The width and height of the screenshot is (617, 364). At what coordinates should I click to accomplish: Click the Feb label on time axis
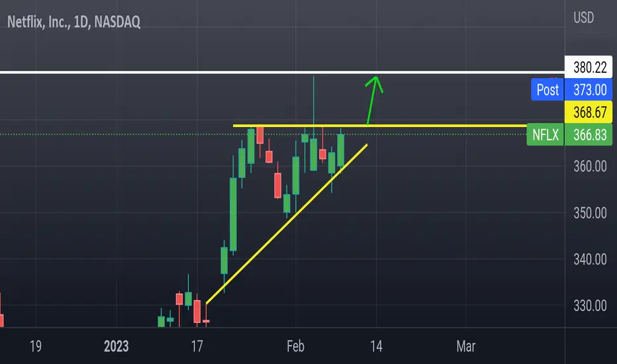tap(295, 346)
